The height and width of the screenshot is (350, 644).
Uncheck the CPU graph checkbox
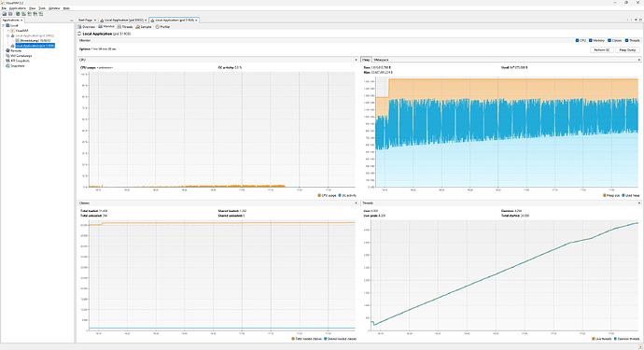[x=577, y=41]
